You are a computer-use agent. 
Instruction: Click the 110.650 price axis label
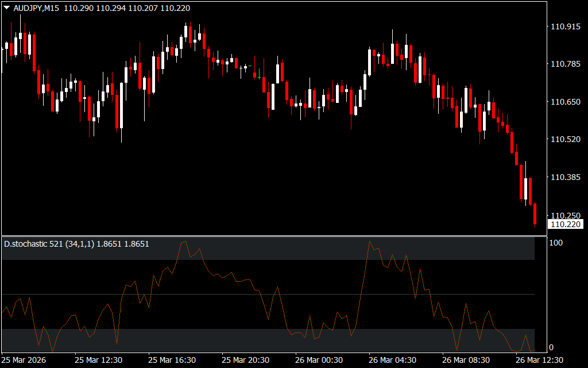coord(565,102)
